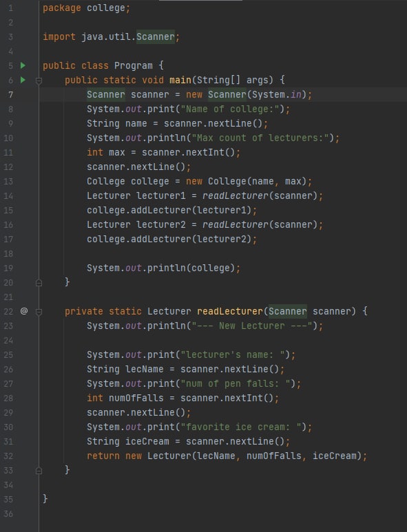Click highlighted 'Scanner' parameter type on line 22
This screenshot has width=407, height=532.
coord(288,312)
